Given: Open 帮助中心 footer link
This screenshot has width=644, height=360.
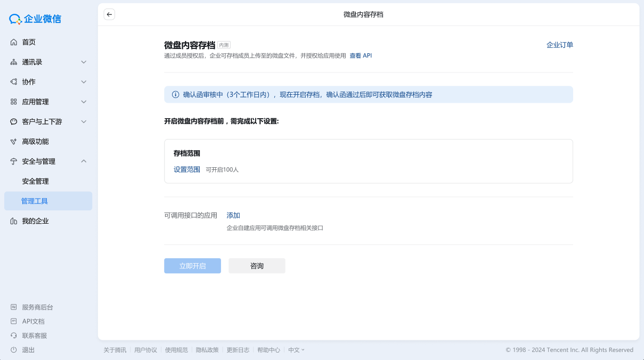Looking at the screenshot, I should (268, 350).
